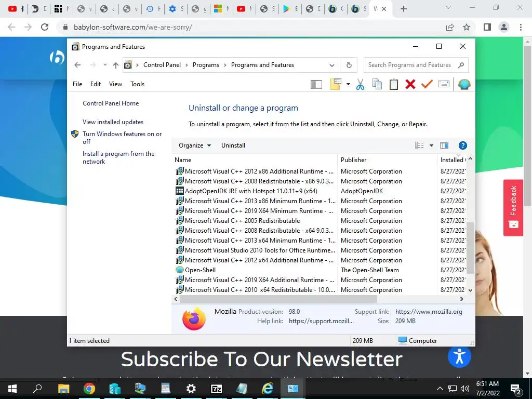This screenshot has width=532, height=399.
Task: Open Turn Windows features on or off
Action: [x=122, y=138]
